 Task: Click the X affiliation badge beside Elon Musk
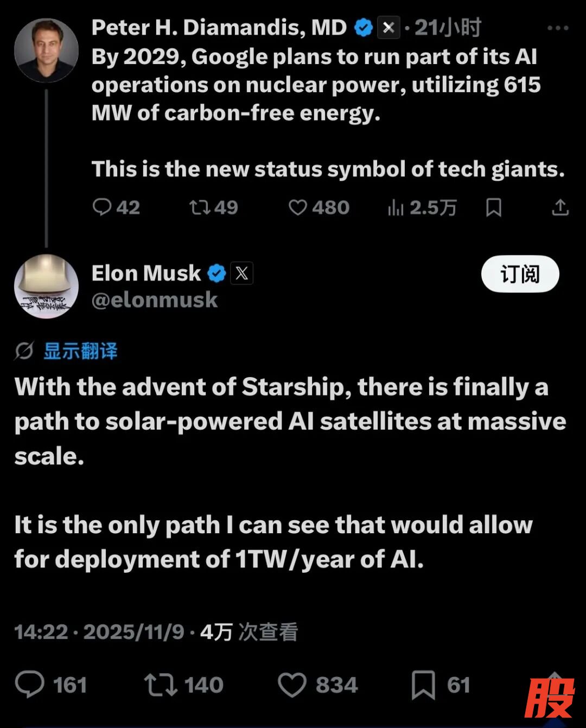[242, 273]
